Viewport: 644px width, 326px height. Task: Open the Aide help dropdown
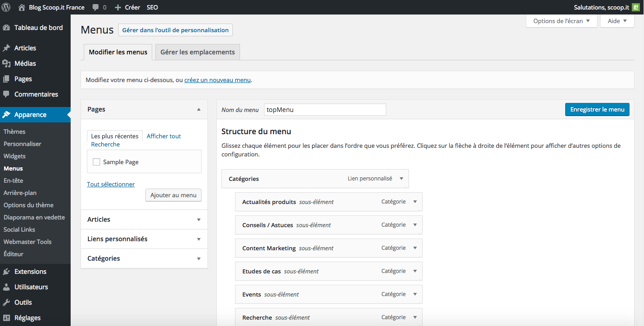617,21
